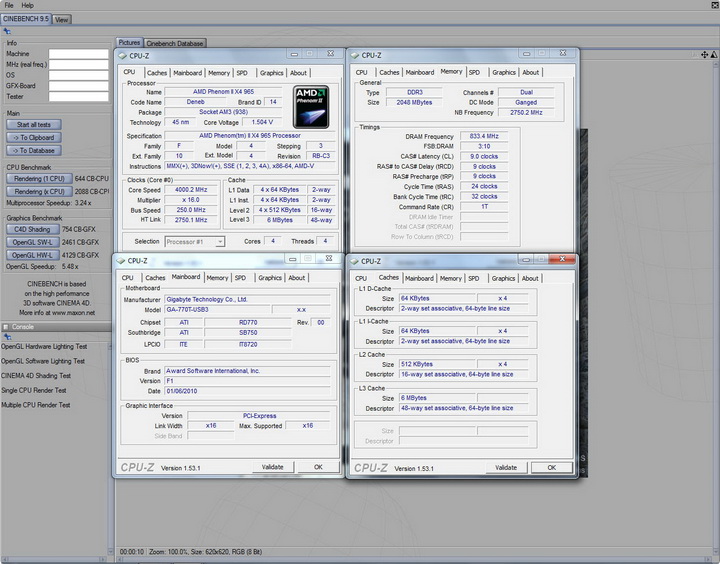Image resolution: width=720 pixels, height=564 pixels.
Task: Click the To Database button
Action: pyautogui.click(x=34, y=150)
